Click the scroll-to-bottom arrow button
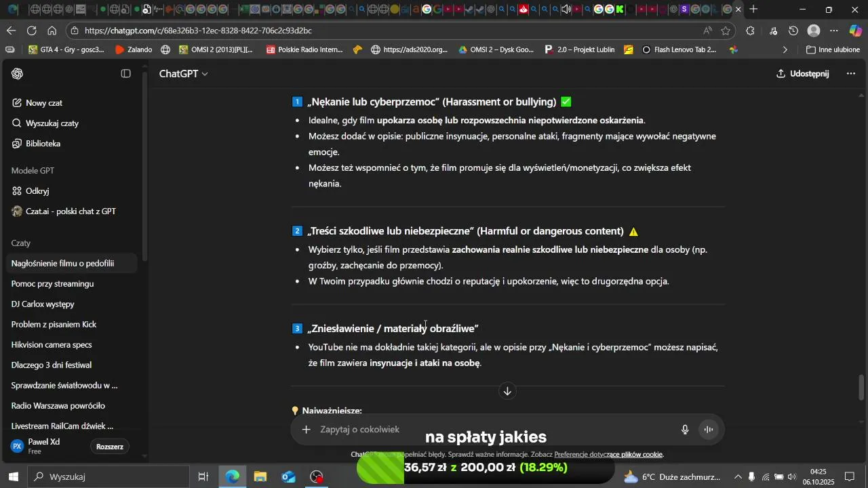The width and height of the screenshot is (868, 488). click(x=507, y=391)
